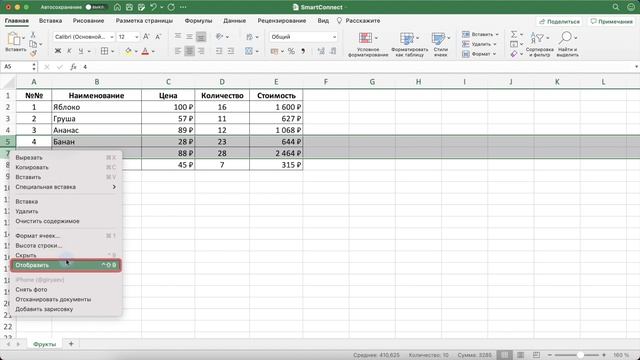640x360 pixels.
Task: Select the Фрукты sheet tab
Action: click(x=44, y=344)
